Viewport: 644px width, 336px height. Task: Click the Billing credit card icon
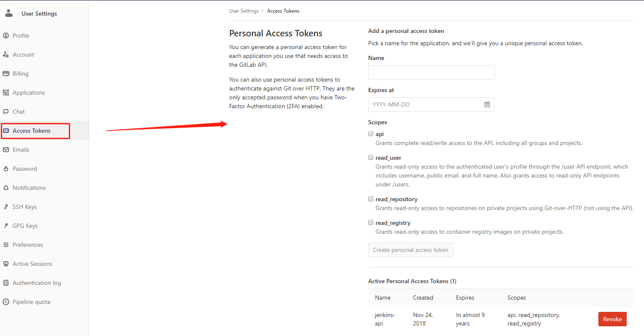pos(6,74)
